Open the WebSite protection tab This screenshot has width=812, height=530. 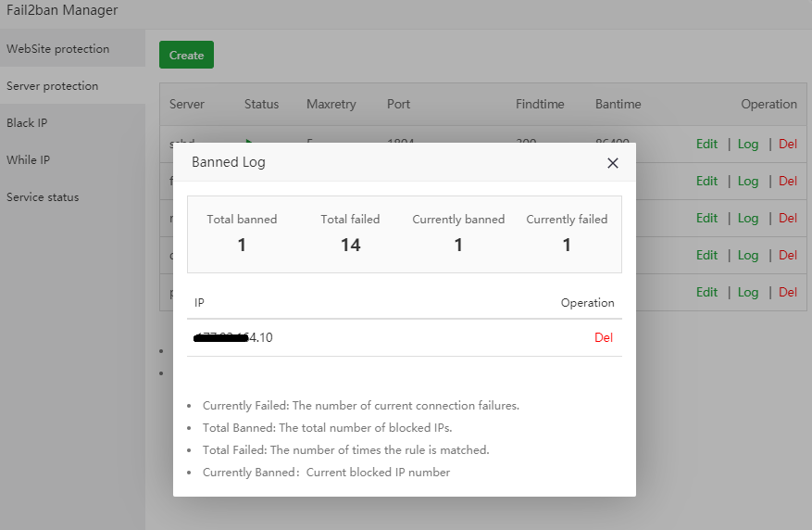point(58,49)
